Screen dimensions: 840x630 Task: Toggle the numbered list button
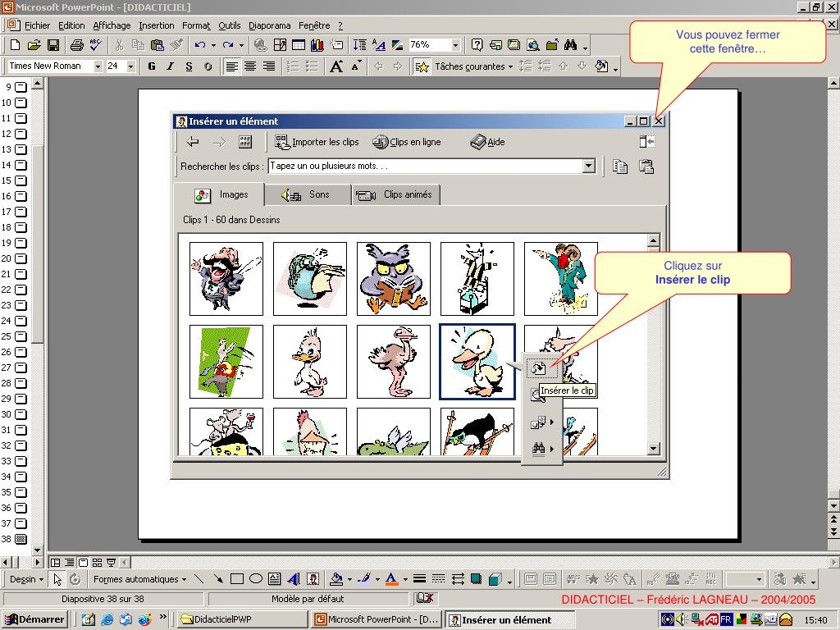293,66
